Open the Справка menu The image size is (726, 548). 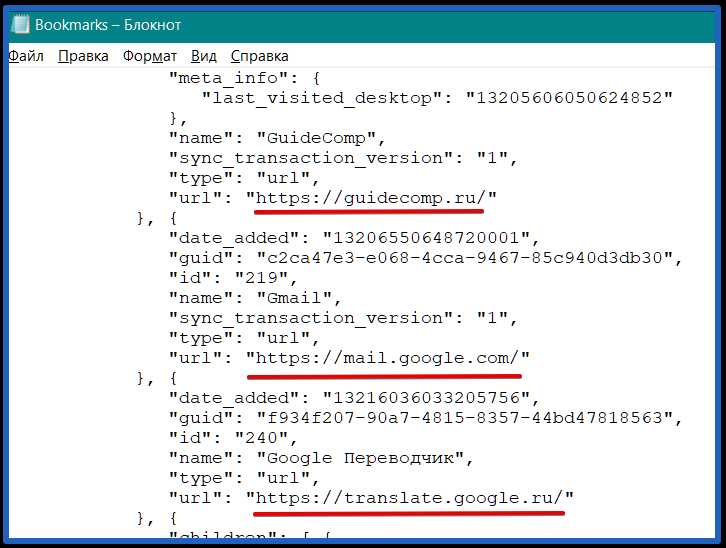point(260,56)
